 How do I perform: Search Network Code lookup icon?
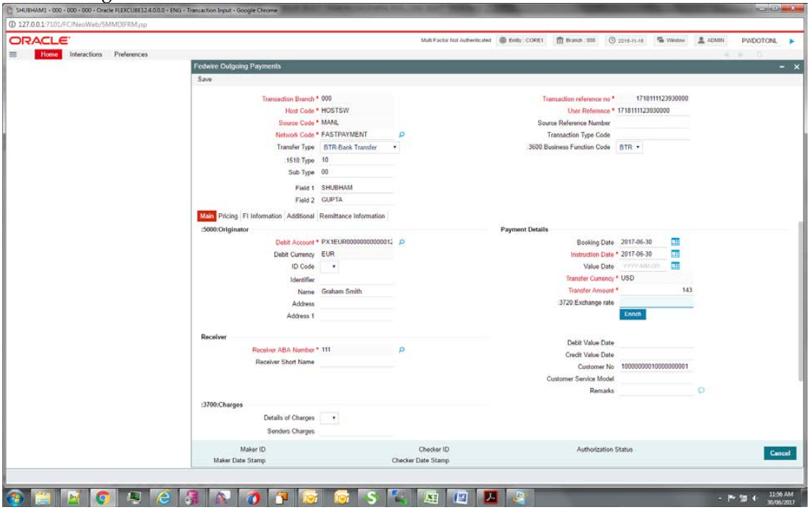402,134
